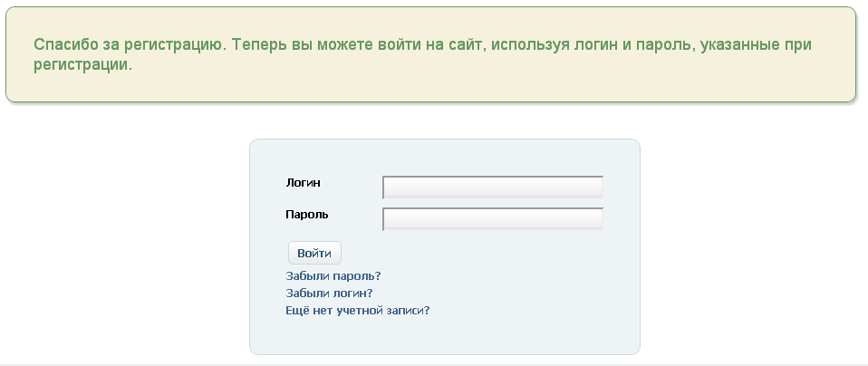Follow the Ещё нет учетной записи? link
The width and height of the screenshot is (868, 366).
click(358, 310)
